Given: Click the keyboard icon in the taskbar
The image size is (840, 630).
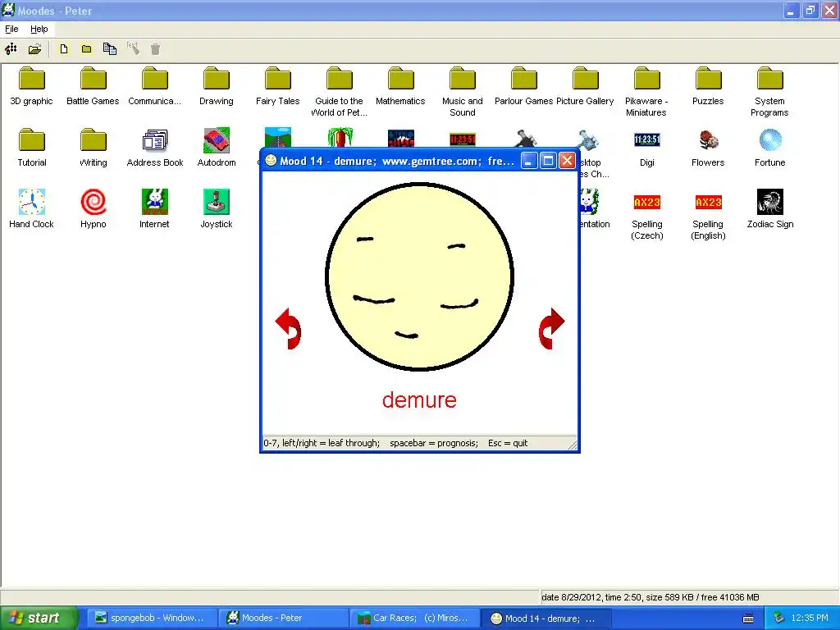Looking at the screenshot, I should [x=748, y=619].
